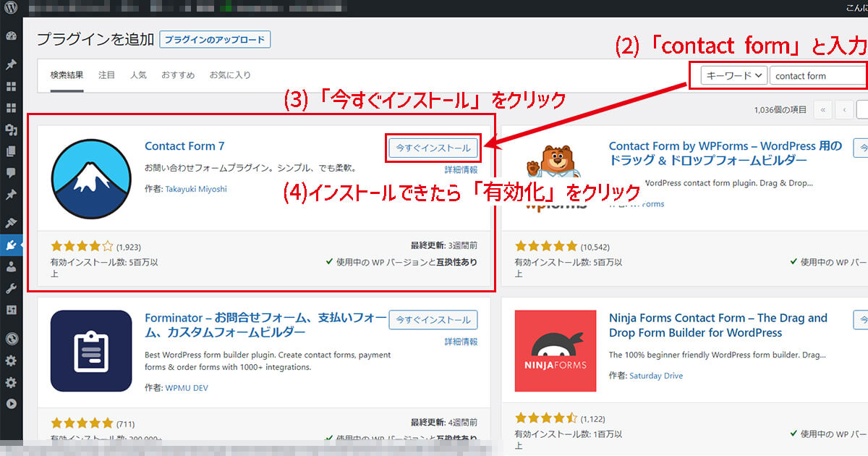Click the star rating of Contact Form 7

coord(82,246)
